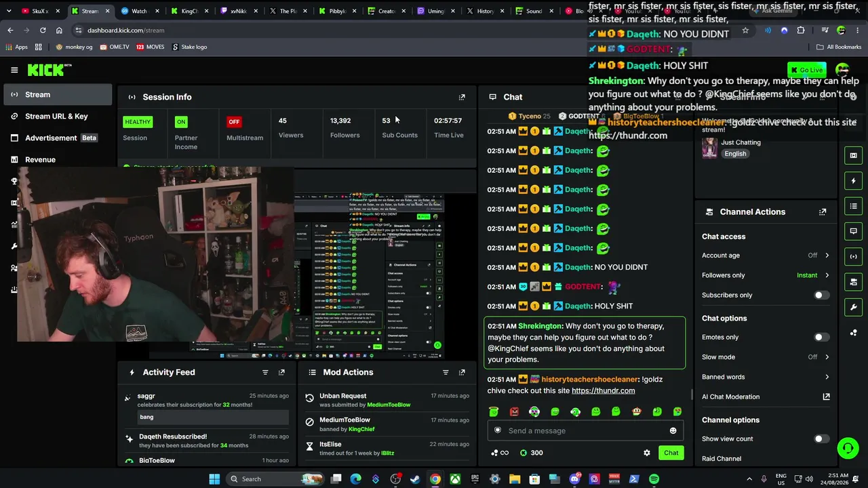This screenshot has width=868, height=488.
Task: Click the Send a message field
Action: click(x=585, y=430)
